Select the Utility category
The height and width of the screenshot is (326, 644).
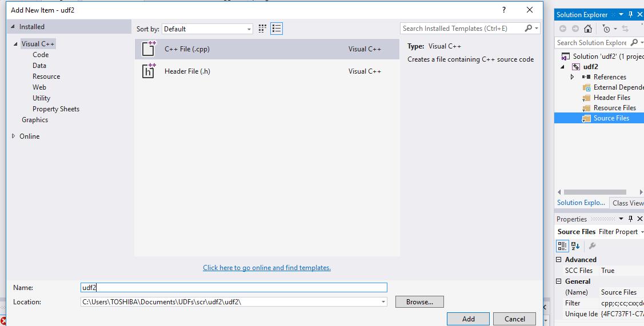42,98
